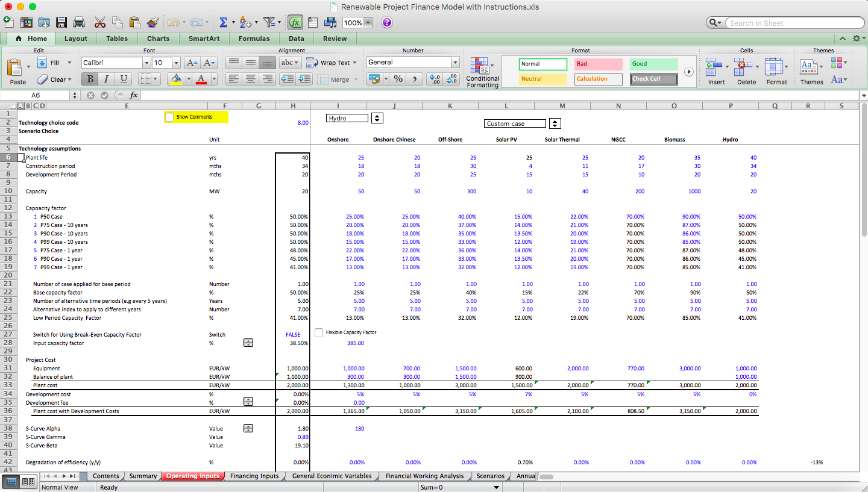The height and width of the screenshot is (492, 868).
Task: Center text horizontally in cell
Action: (x=251, y=79)
